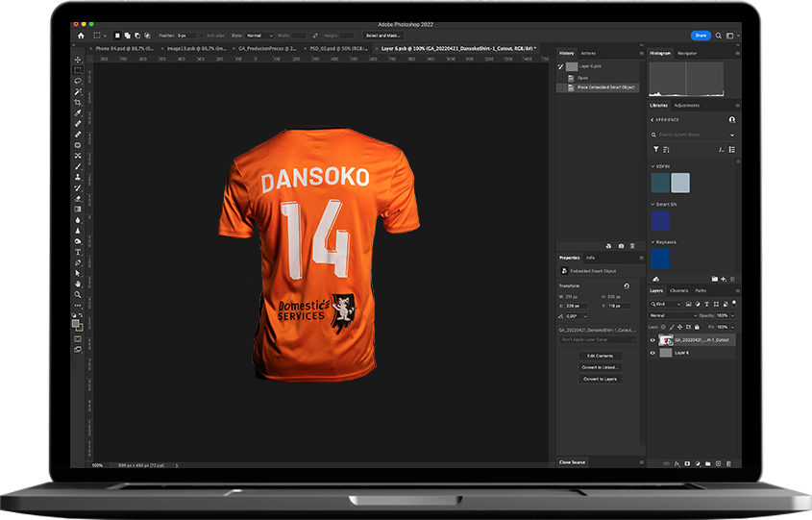Select Add to selection mode

(x=128, y=36)
